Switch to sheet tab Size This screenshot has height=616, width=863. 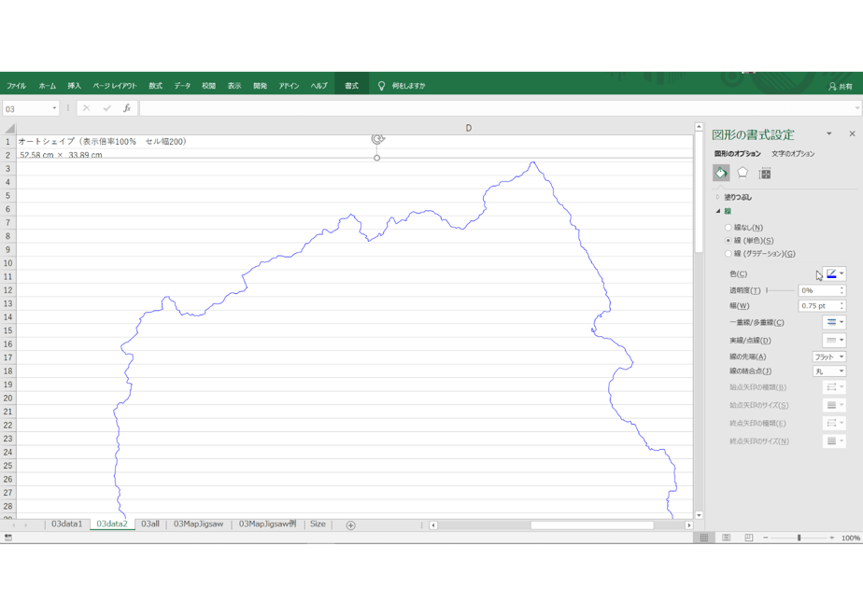(318, 525)
